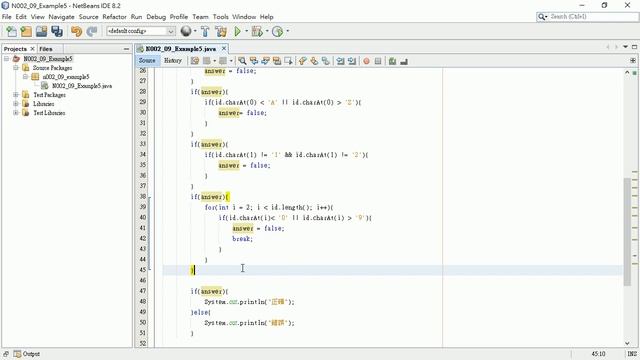
Task: Open the Run Project dropdown arrow
Action: point(246,31)
